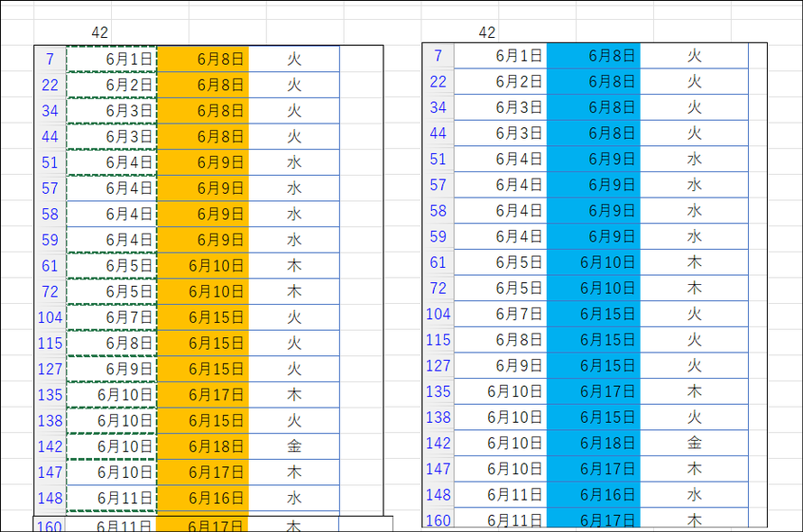Select 6月3日 cell in orange table row 44
Viewport: 803px width, 532px height.
(x=112, y=137)
